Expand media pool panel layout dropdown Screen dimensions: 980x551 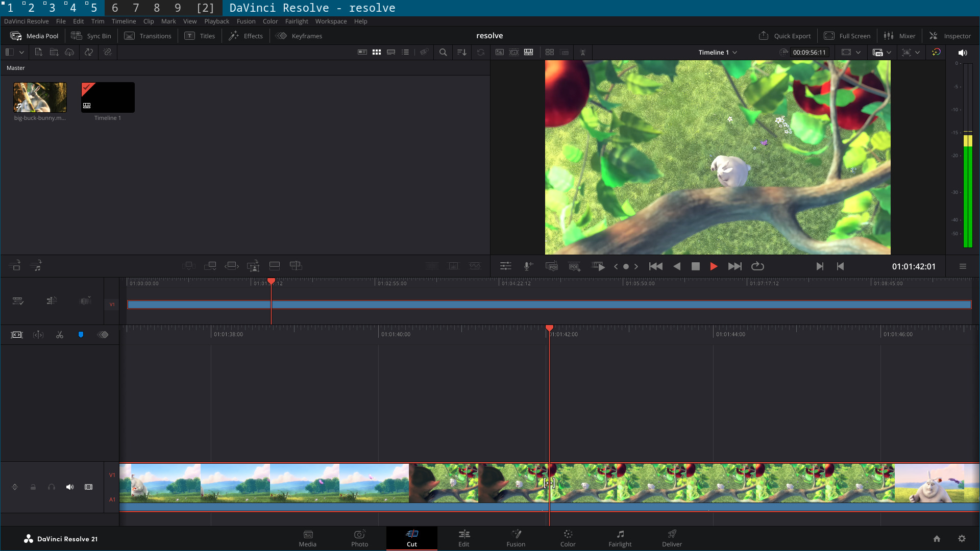click(21, 52)
